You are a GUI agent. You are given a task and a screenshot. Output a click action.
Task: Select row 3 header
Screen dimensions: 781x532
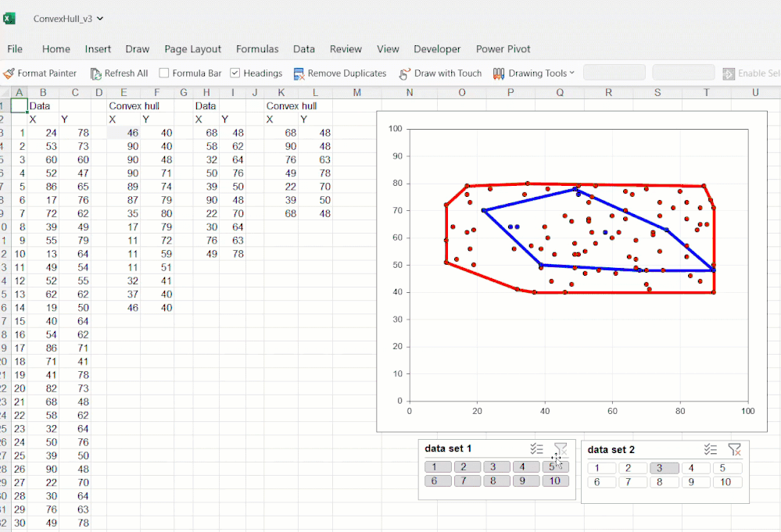pyautogui.click(x=5, y=133)
